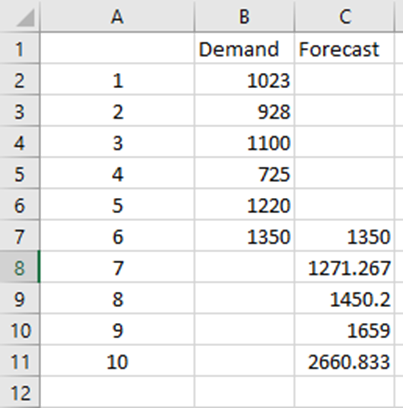This screenshot has width=403, height=408.
Task: Select row 10 header
Action: tap(19, 330)
